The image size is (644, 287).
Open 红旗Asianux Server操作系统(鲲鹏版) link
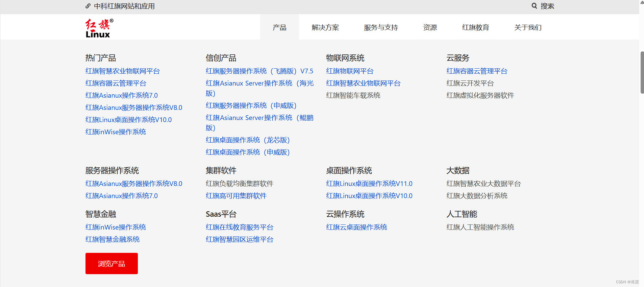click(x=259, y=123)
